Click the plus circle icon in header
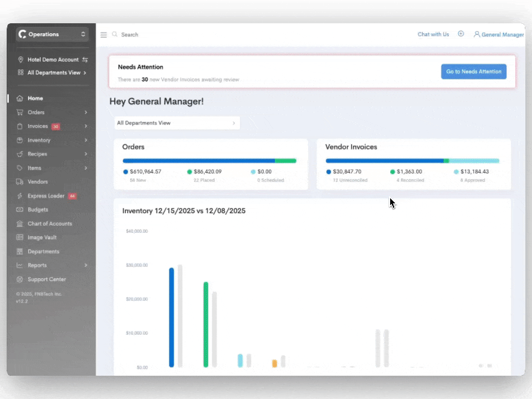 click(x=461, y=34)
